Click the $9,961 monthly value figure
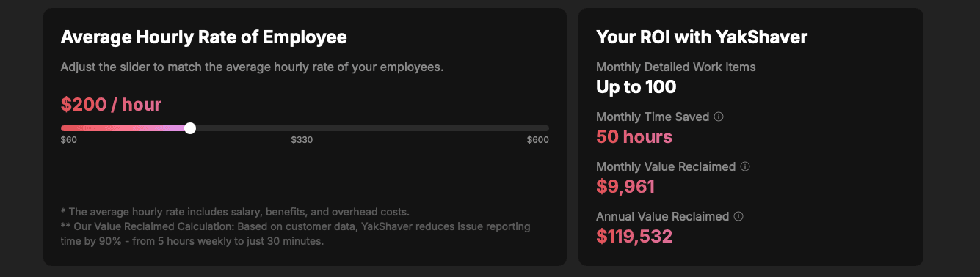The image size is (980, 277). pos(625,187)
